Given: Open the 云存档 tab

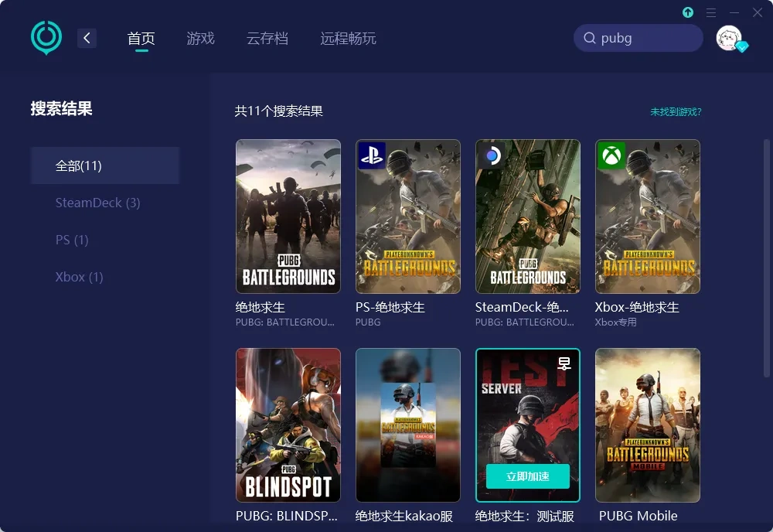Looking at the screenshot, I should click(x=267, y=37).
